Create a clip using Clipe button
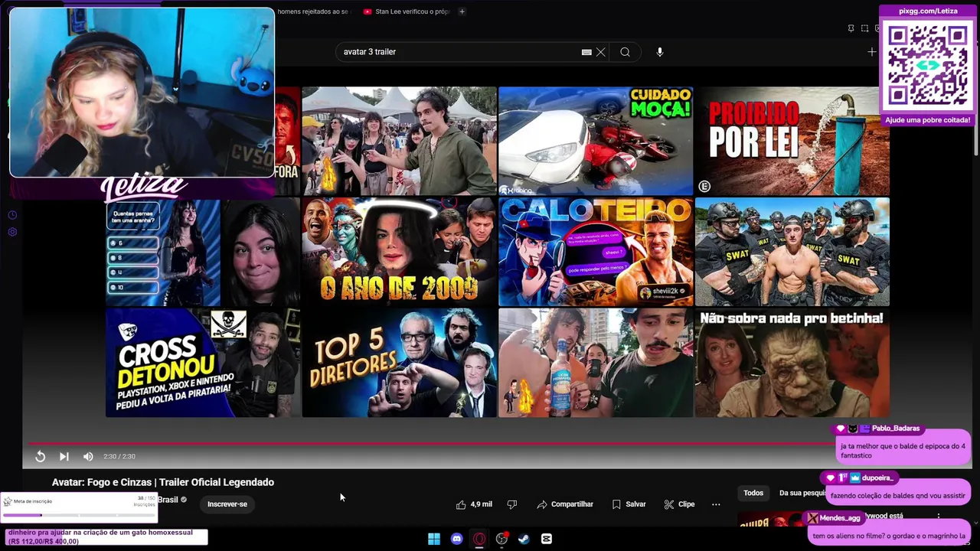 (x=679, y=504)
